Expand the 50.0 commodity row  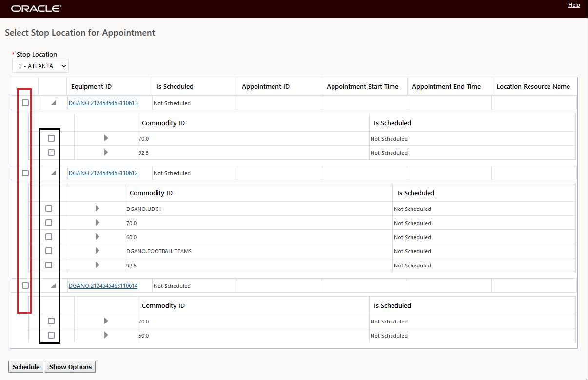point(106,335)
